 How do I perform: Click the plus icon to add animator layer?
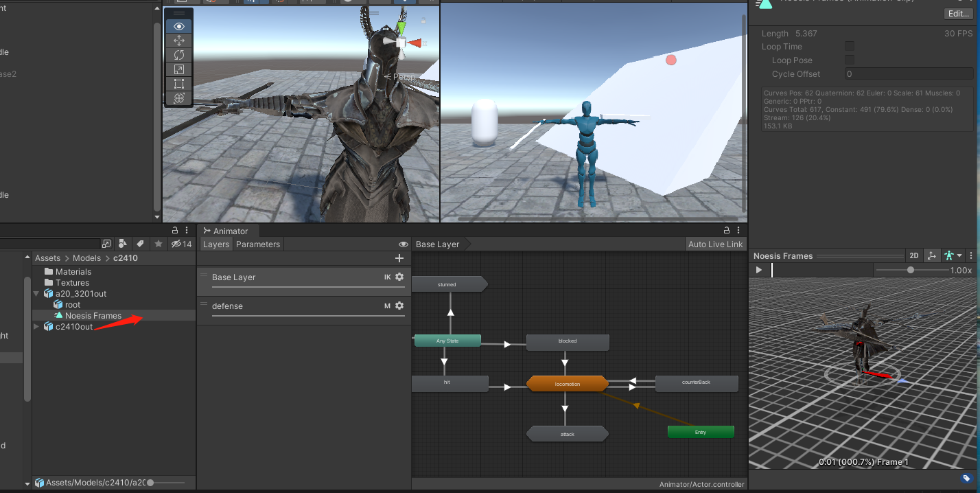tap(399, 258)
